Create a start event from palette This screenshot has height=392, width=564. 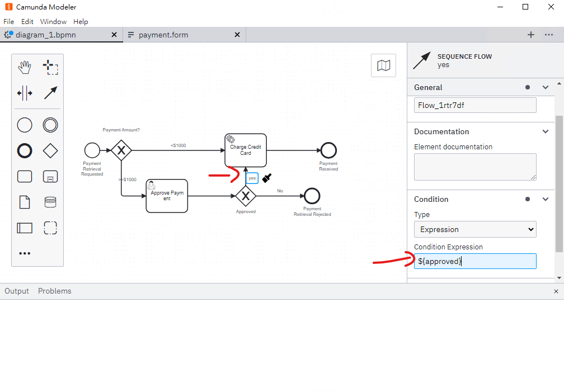(x=25, y=125)
